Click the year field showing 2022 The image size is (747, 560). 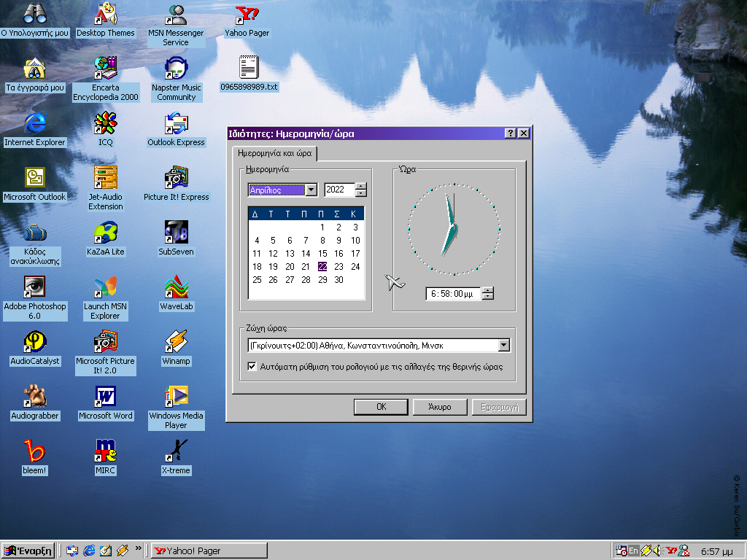point(340,190)
